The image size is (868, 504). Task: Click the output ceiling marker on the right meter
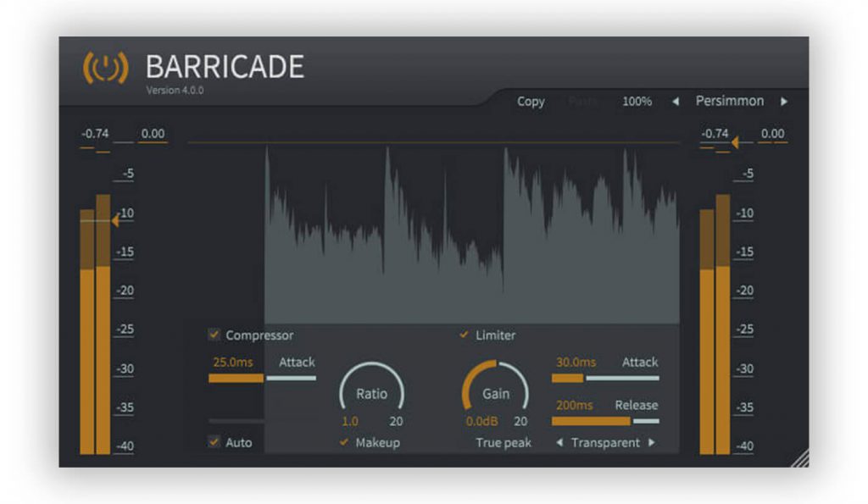(735, 143)
